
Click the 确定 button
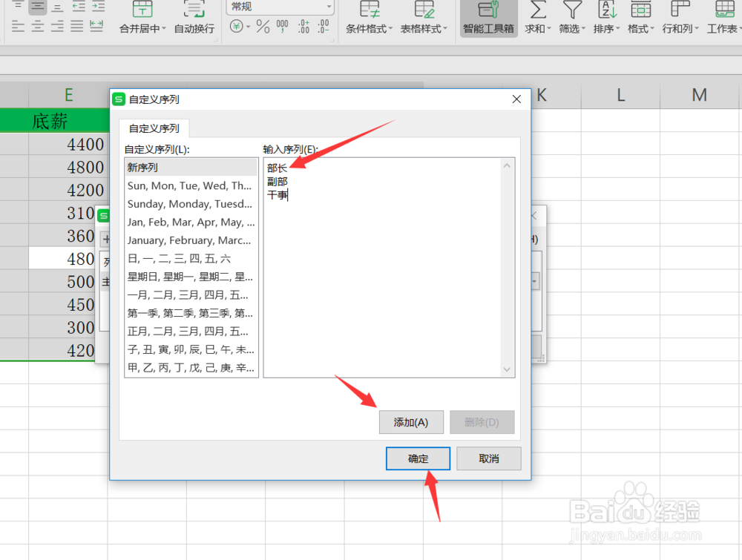click(x=418, y=458)
